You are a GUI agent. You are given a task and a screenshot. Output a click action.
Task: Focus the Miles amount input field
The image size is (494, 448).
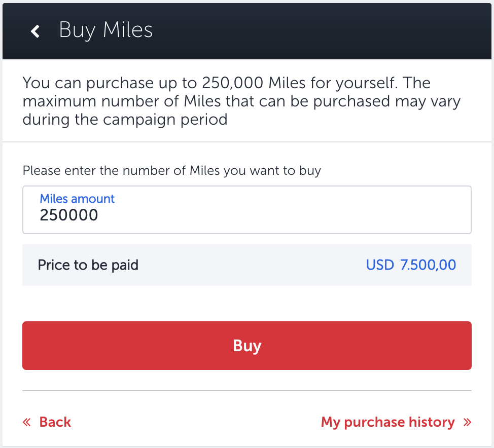246,210
